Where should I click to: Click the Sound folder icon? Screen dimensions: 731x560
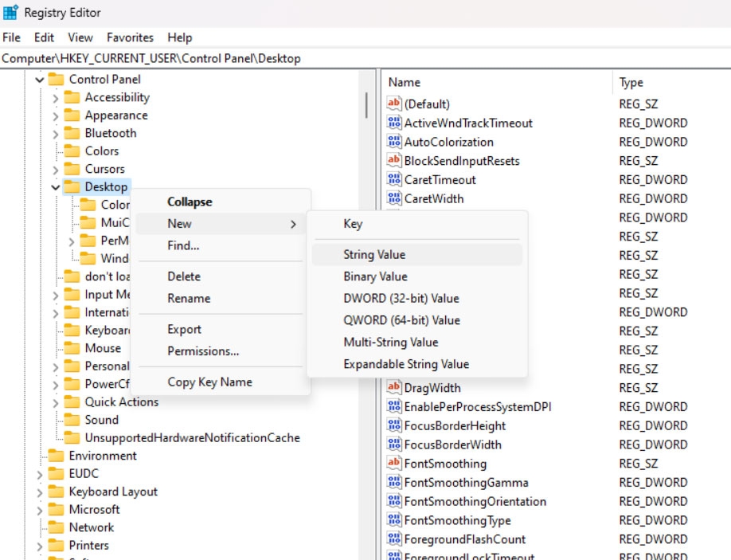click(72, 420)
